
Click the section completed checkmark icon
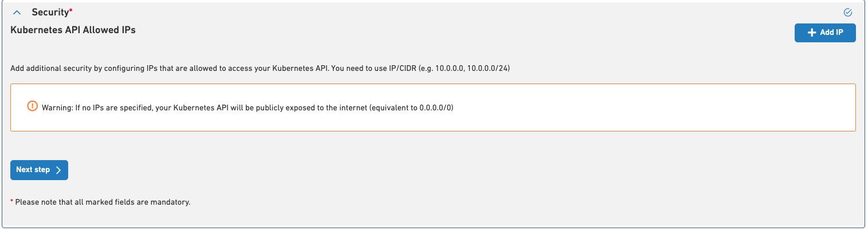[848, 12]
